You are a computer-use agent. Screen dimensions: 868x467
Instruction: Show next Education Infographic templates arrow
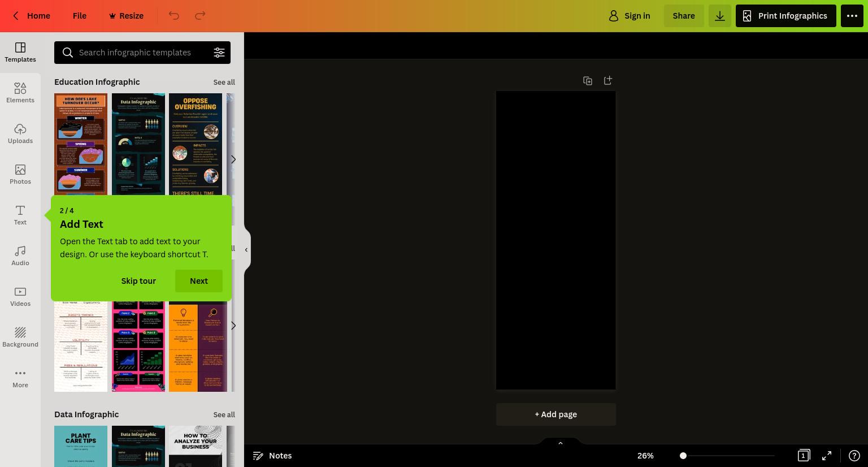tap(233, 159)
